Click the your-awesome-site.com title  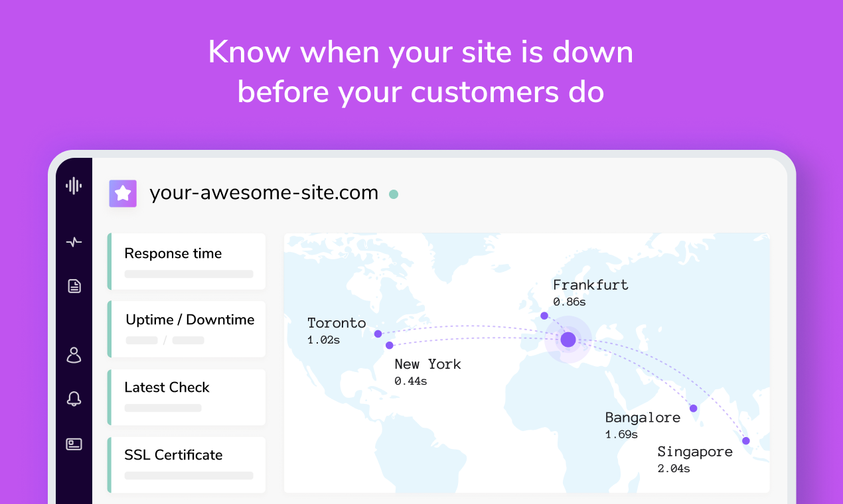point(264,193)
